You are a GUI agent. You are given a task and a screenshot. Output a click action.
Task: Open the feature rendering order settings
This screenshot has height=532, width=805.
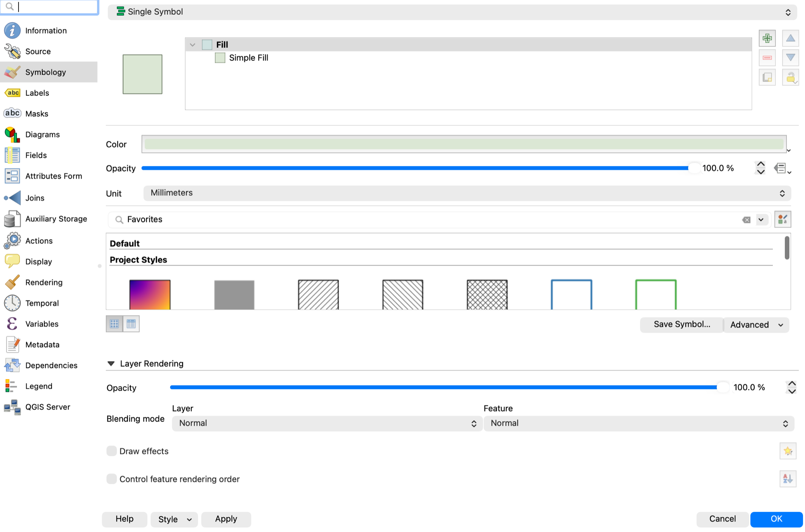click(788, 479)
